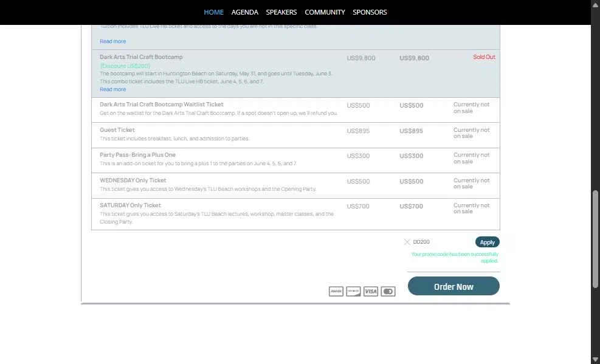The height and width of the screenshot is (364, 600).
Task: Navigate to the COMMUNITY section
Action: 325,12
